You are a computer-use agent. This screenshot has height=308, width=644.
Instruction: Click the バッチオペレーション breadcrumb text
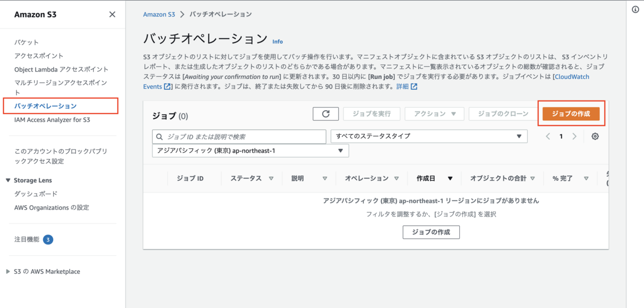coord(220,15)
